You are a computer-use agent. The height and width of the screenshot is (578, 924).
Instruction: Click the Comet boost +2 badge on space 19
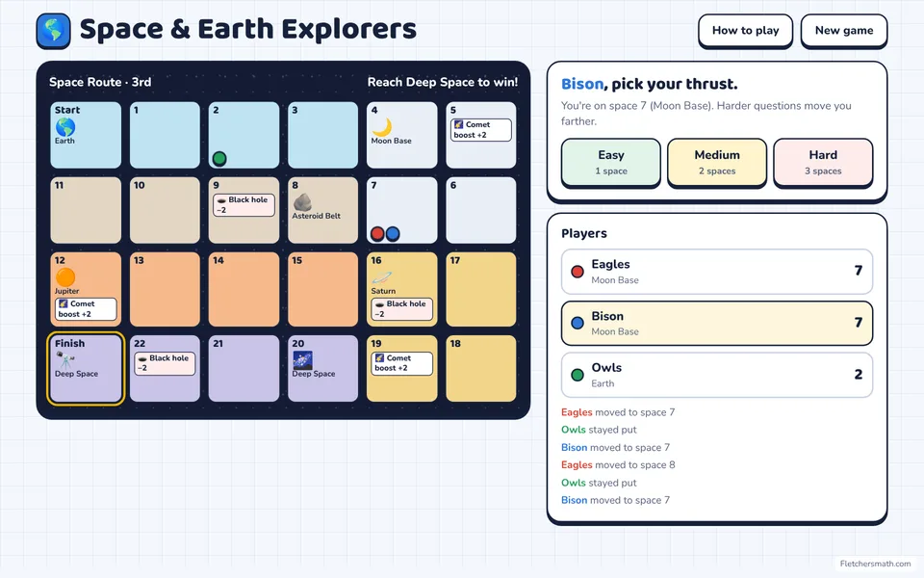click(402, 363)
